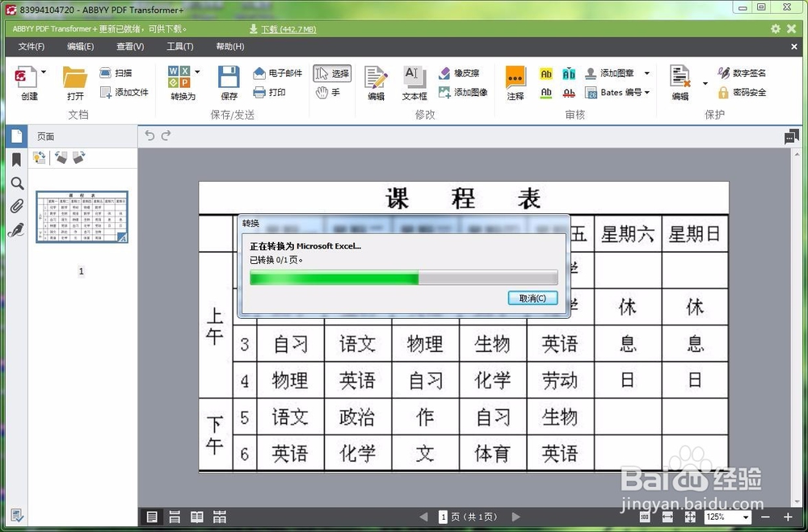Zoom in with plus button
808x532 pixels.
coord(788,517)
